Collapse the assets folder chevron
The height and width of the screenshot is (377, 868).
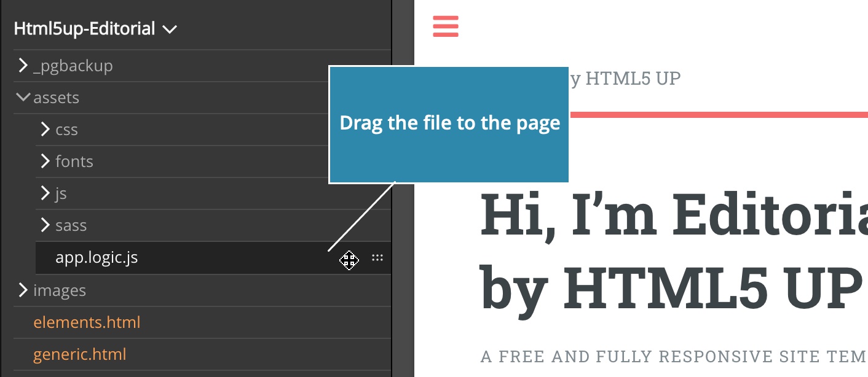point(23,97)
